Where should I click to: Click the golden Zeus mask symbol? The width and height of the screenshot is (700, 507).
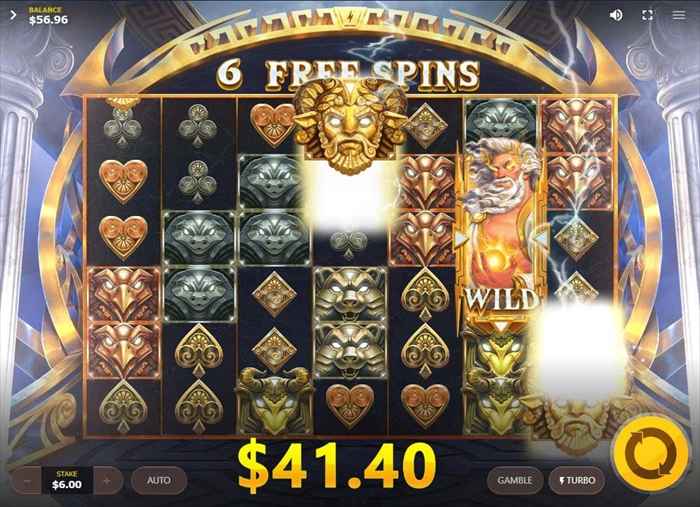[351, 126]
